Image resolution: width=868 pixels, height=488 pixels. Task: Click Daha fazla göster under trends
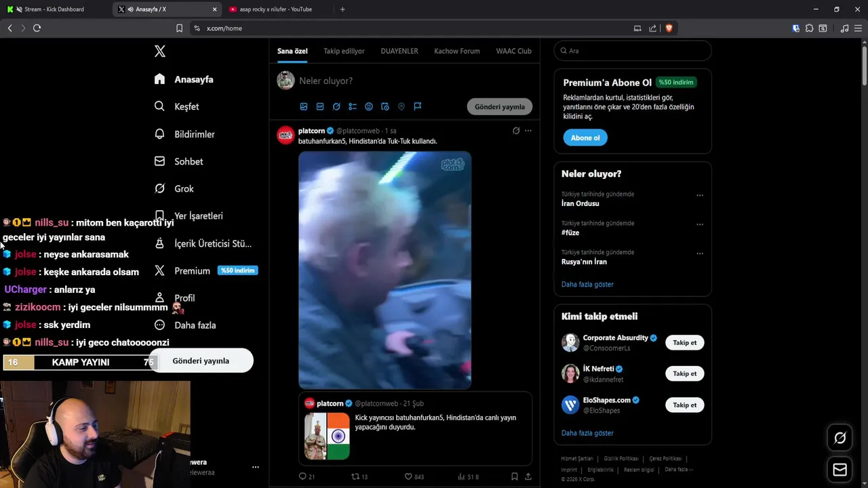pos(587,284)
